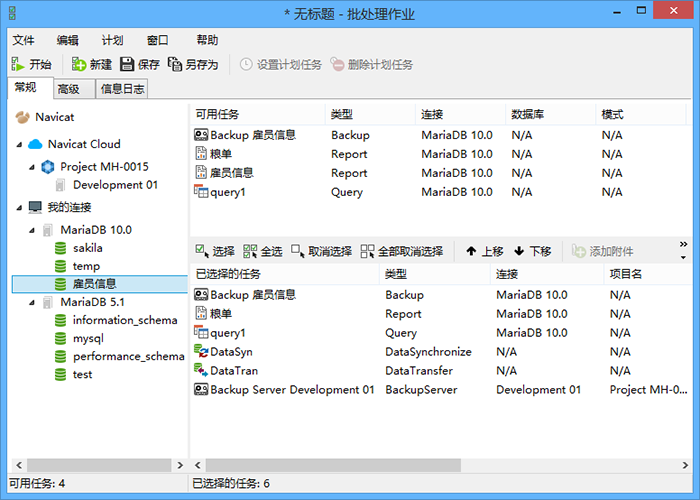Sort by the 可用任务 column header
Image resolution: width=700 pixels, height=500 pixels.
[258, 115]
